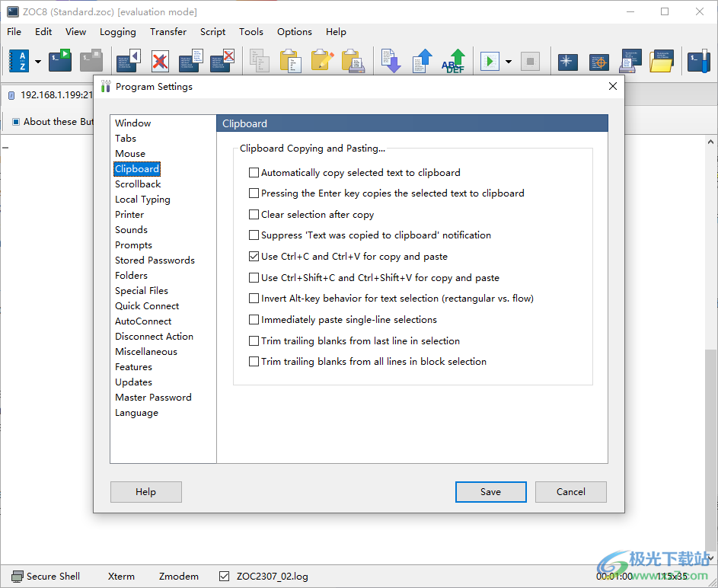
Task: Click the red X terminal disconnect icon
Action: point(159,61)
